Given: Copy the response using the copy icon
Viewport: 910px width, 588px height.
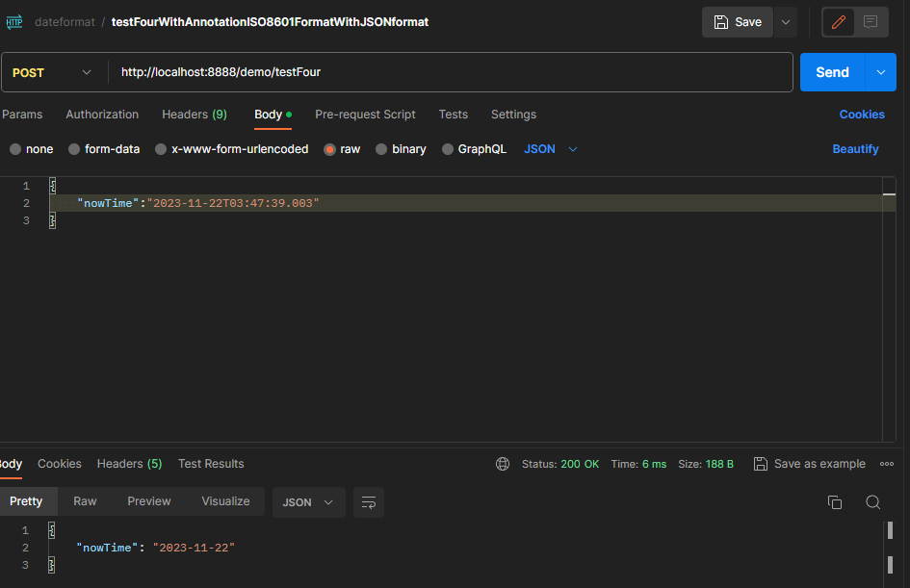Looking at the screenshot, I should (835, 502).
